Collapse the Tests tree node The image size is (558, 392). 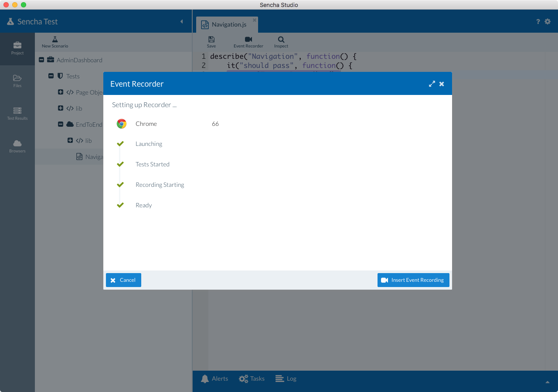(x=51, y=76)
